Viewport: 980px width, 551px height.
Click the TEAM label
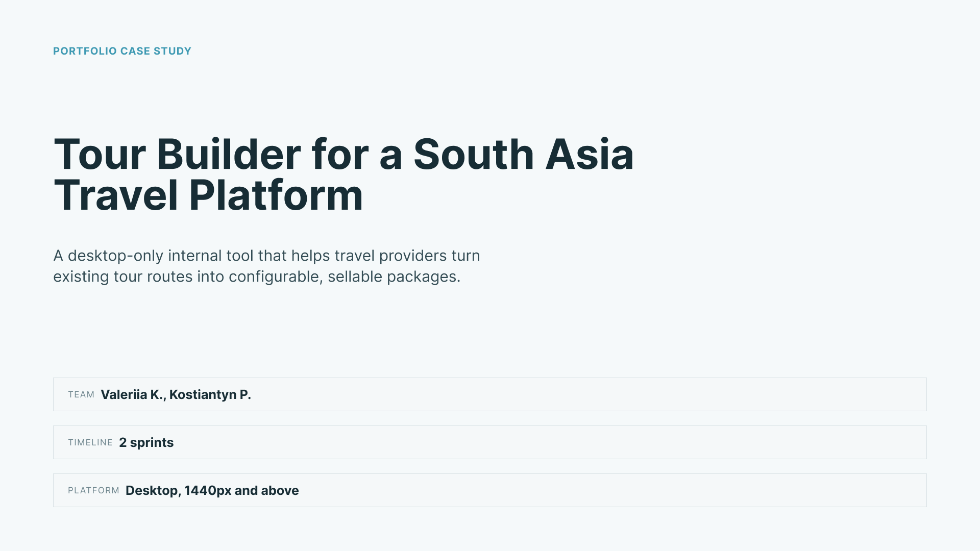pos(81,394)
